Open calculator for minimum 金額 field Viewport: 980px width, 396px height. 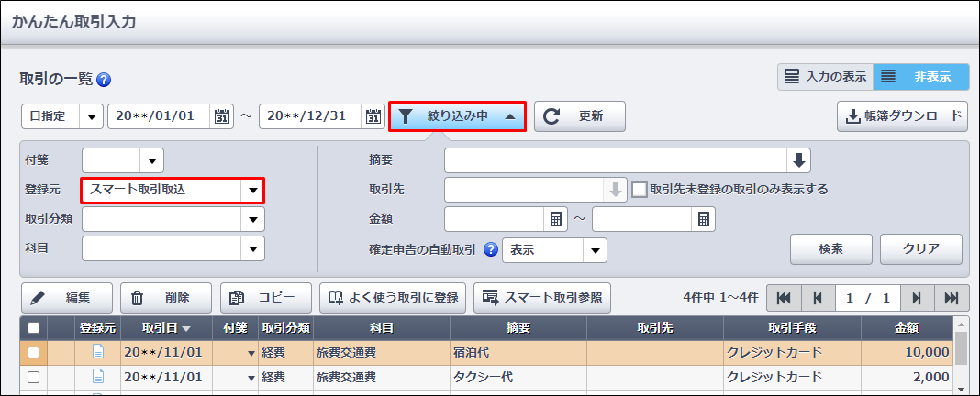pos(556,219)
